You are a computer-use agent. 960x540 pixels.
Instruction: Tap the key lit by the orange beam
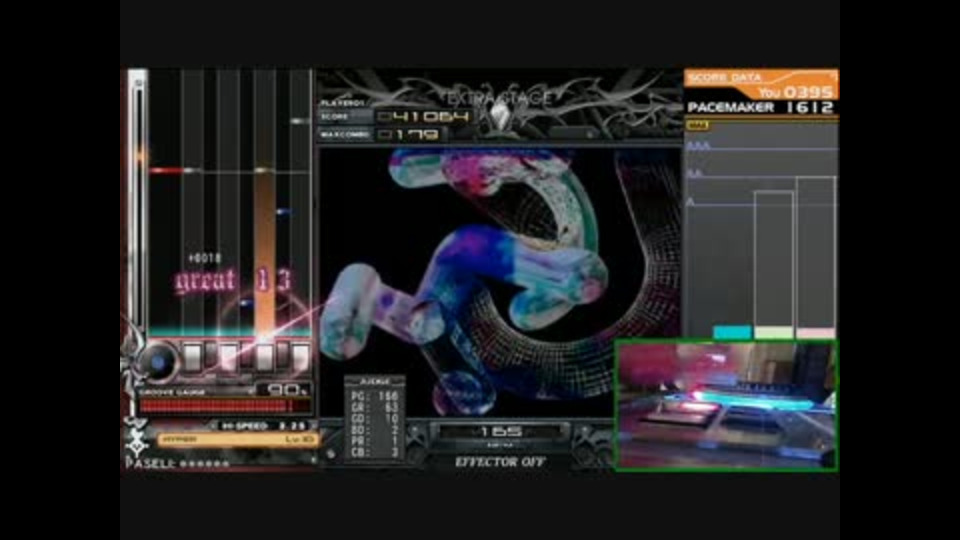point(264,356)
